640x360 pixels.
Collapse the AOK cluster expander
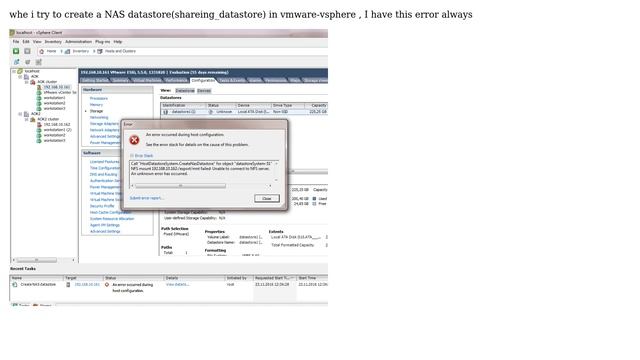click(x=27, y=82)
